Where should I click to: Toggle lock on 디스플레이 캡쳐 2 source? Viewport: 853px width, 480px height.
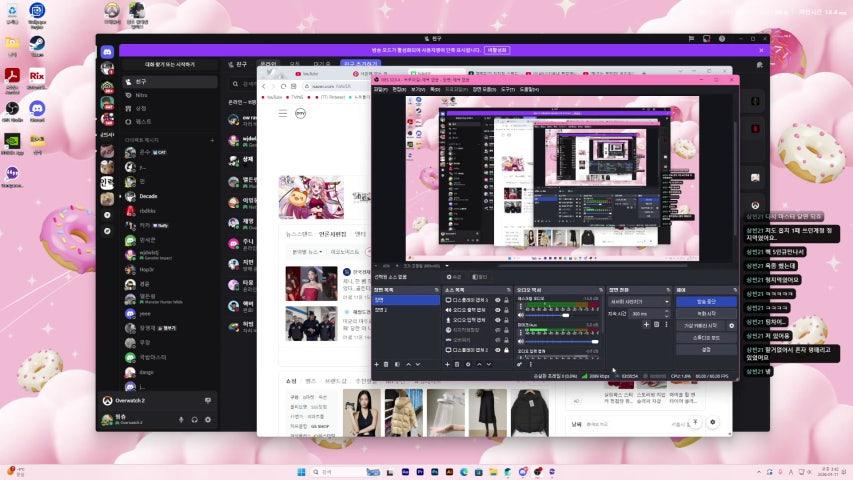pyautogui.click(x=506, y=350)
